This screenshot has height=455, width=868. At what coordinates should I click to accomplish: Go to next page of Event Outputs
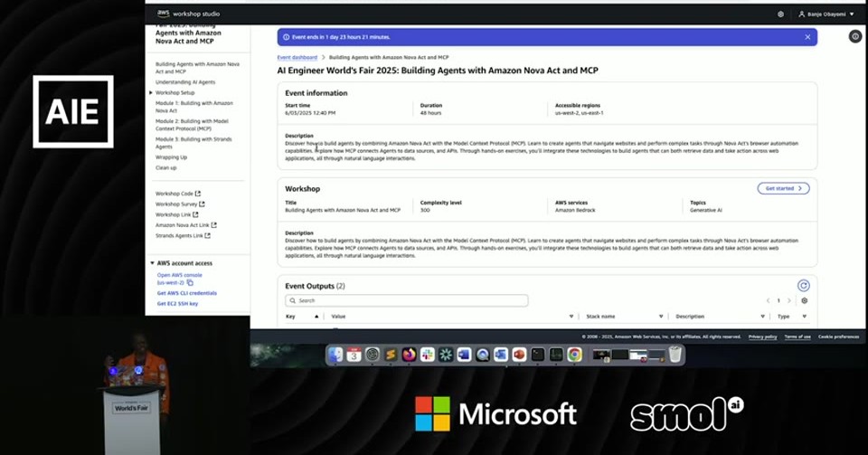pyautogui.click(x=788, y=300)
